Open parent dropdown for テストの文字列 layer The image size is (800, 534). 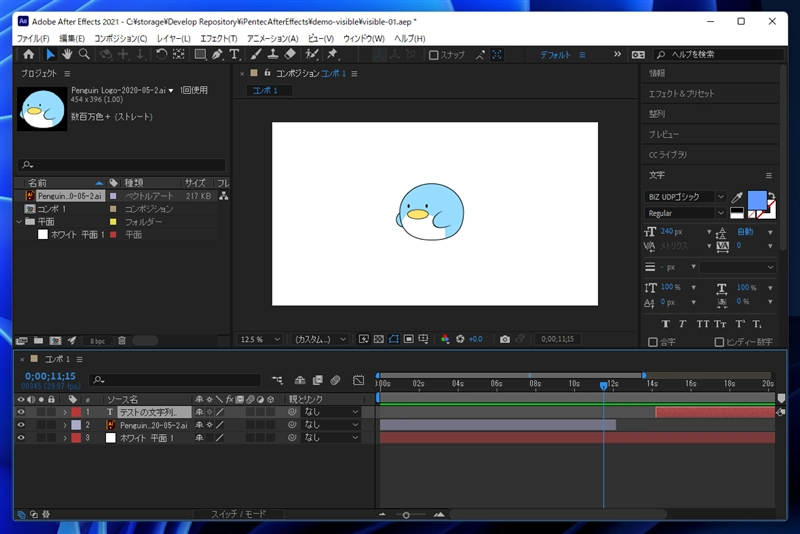[331, 412]
